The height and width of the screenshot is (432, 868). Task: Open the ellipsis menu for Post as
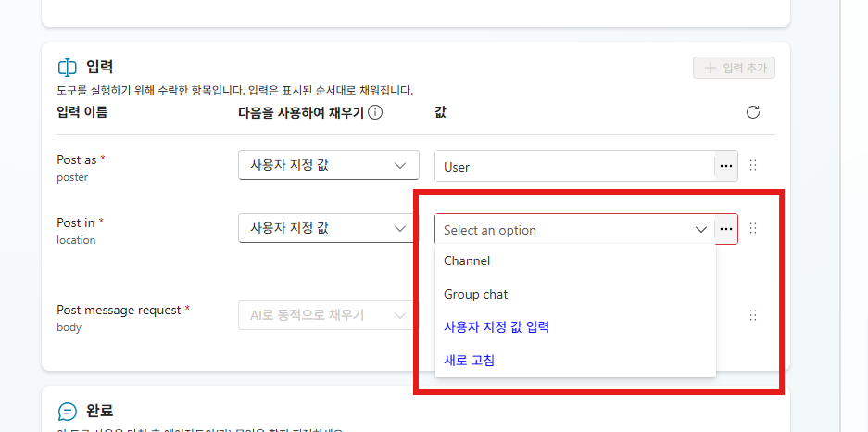[x=726, y=166]
